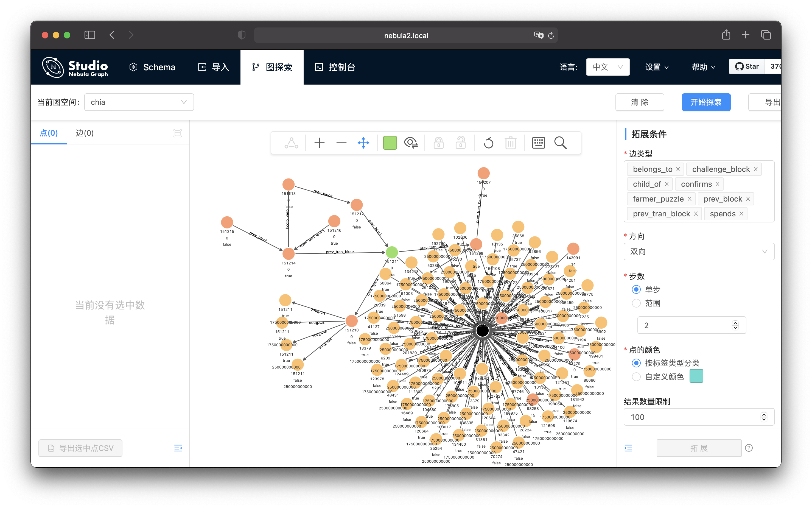Switch to the 图探索 tab
Image resolution: width=812 pixels, height=508 pixels.
point(272,67)
